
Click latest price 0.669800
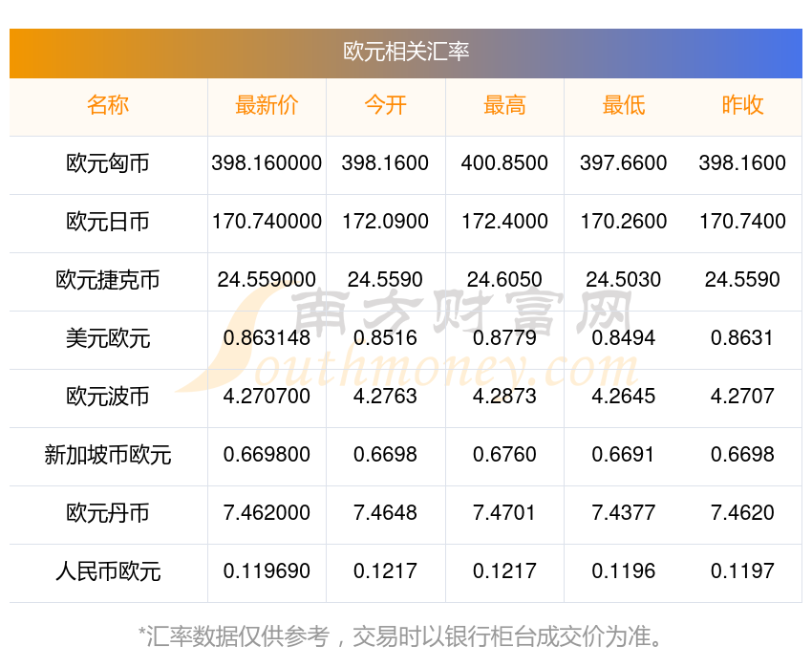click(x=267, y=455)
